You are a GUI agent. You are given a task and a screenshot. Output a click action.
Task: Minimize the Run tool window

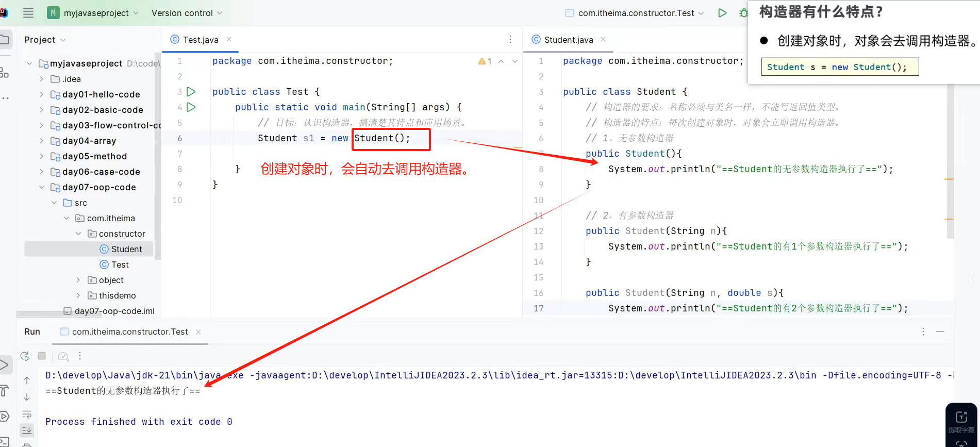940,332
